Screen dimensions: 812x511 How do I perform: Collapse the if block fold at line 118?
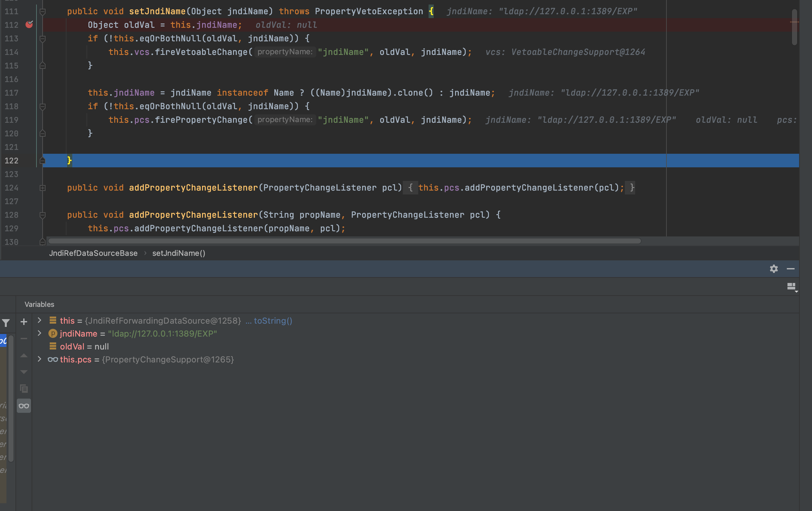(x=43, y=107)
